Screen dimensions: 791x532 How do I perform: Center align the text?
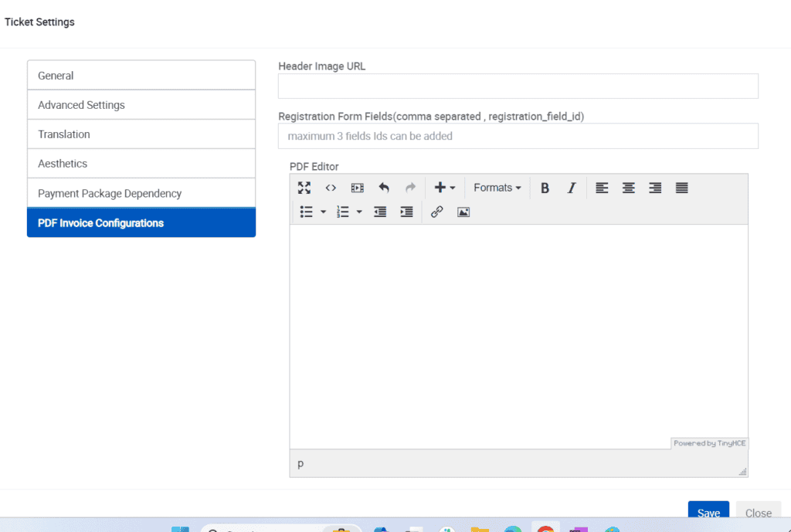[629, 188]
